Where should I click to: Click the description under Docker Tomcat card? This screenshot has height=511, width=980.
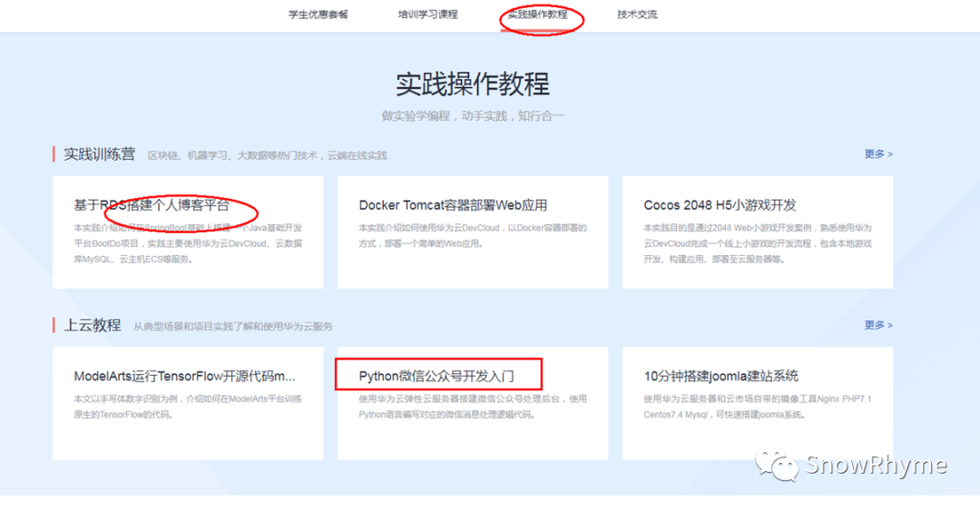pyautogui.click(x=473, y=236)
